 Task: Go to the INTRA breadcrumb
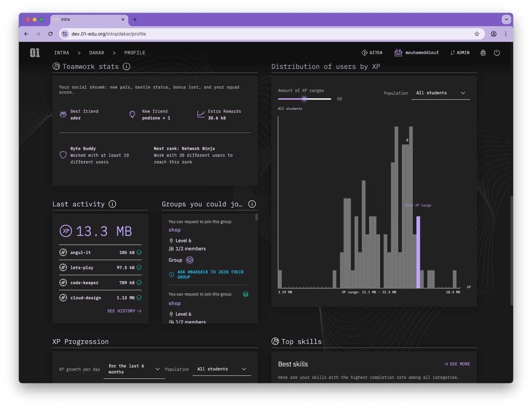tap(61, 53)
